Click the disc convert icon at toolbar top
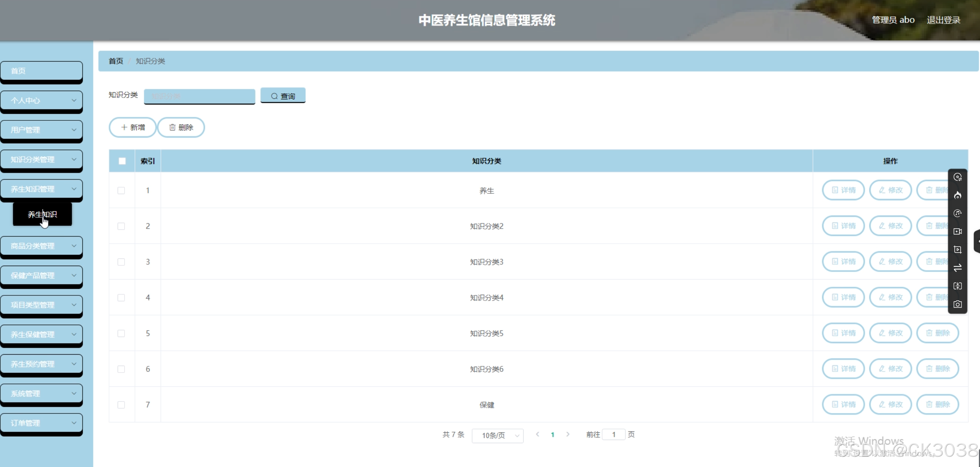Image resolution: width=980 pixels, height=467 pixels. [x=958, y=177]
